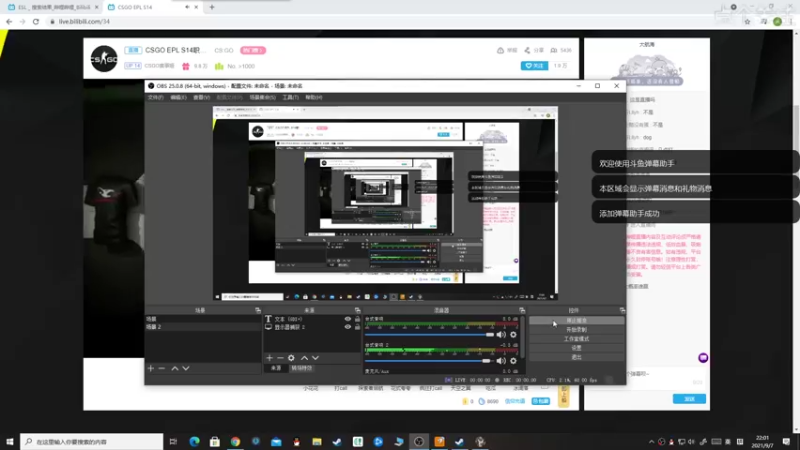This screenshot has width=800, height=450.
Task: Select scene 2 in the Scenes list
Action: (x=203, y=327)
